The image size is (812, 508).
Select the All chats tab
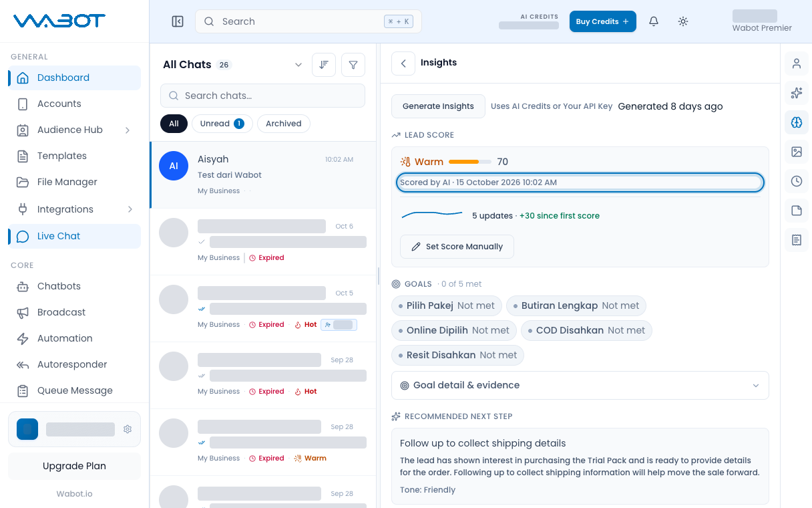174,124
